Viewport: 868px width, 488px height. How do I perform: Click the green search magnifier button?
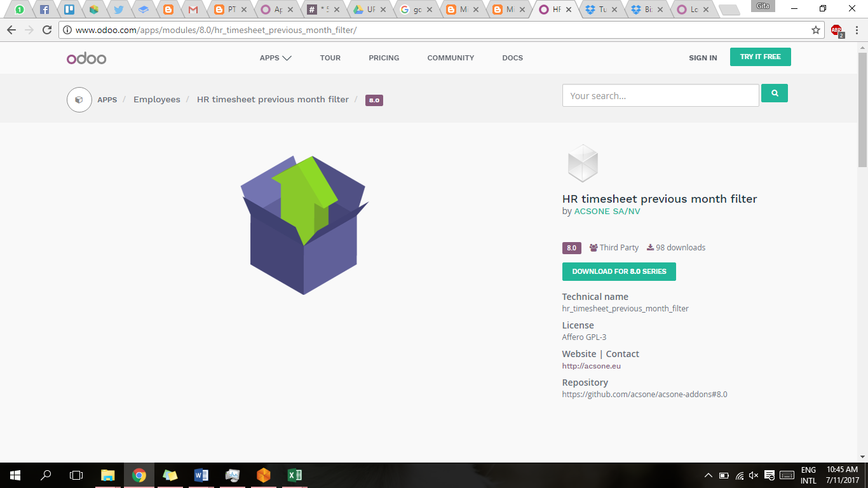775,93
